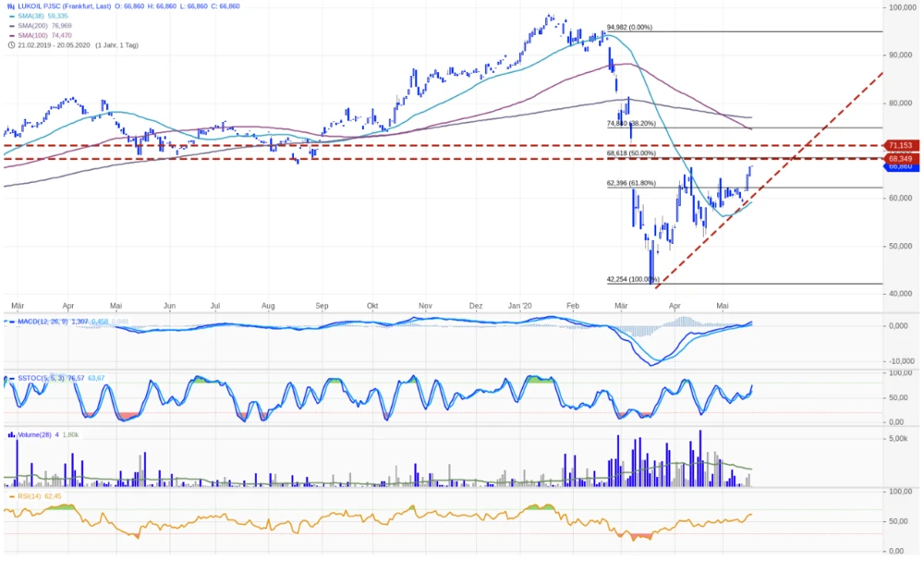This screenshot has width=924, height=572.
Task: Click the orange RSI(14) legend marker
Action: 11,496
